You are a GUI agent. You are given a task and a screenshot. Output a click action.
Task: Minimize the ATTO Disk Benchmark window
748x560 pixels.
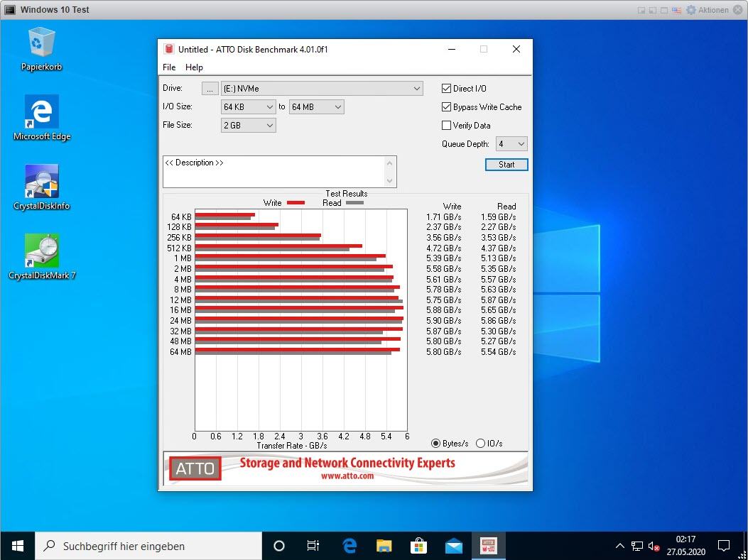coord(452,49)
